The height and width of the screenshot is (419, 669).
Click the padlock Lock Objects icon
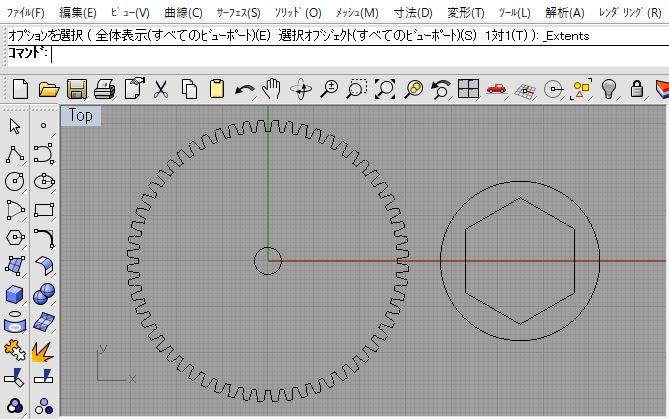pos(637,89)
